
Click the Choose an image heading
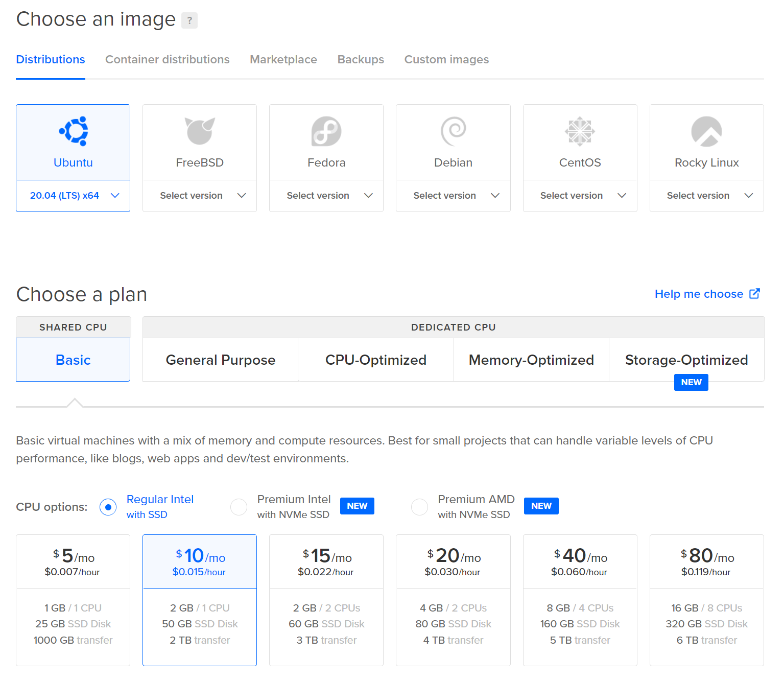click(96, 19)
